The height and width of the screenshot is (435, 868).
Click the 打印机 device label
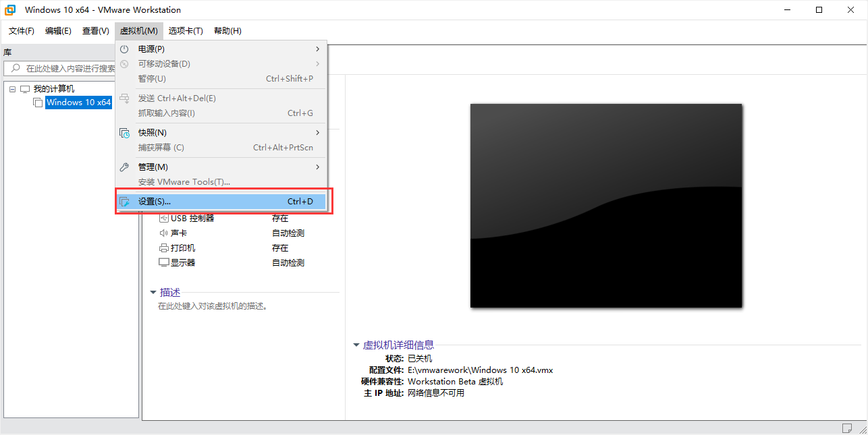point(183,248)
